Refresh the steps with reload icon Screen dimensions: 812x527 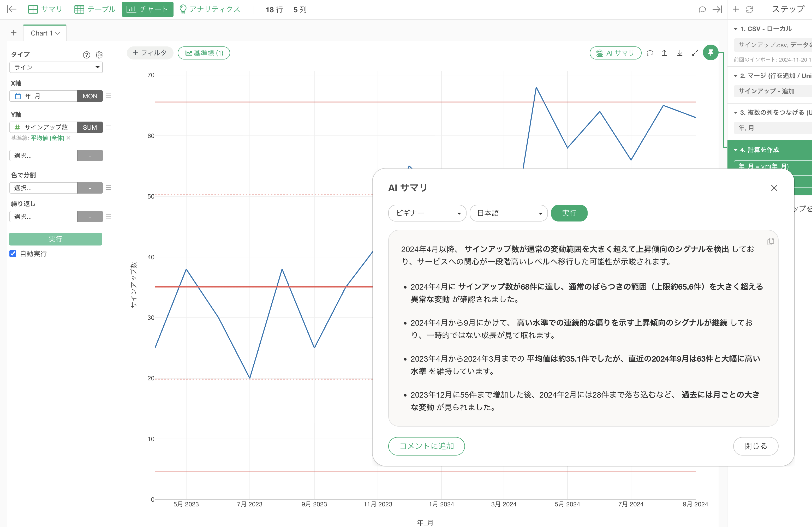pyautogui.click(x=749, y=9)
